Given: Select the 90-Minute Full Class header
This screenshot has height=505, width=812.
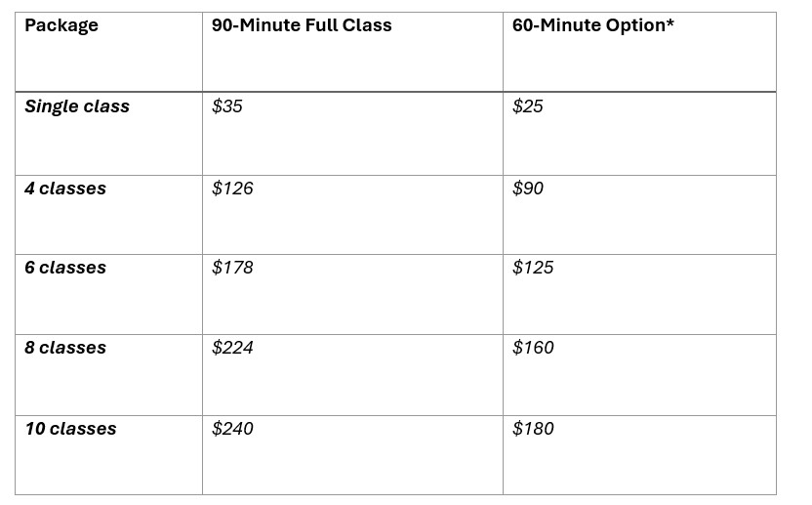Looking at the screenshot, I should [x=302, y=26].
